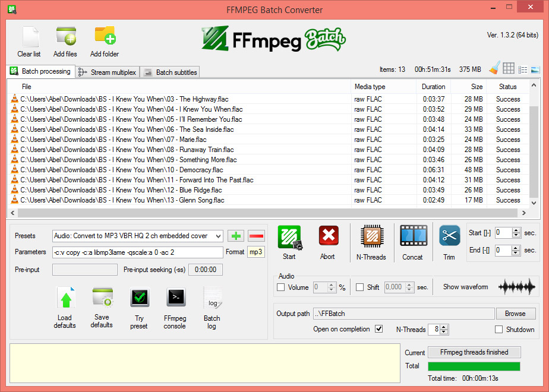This screenshot has width=549, height=392.
Task: Click the Try preset icon
Action: pyautogui.click(x=140, y=297)
